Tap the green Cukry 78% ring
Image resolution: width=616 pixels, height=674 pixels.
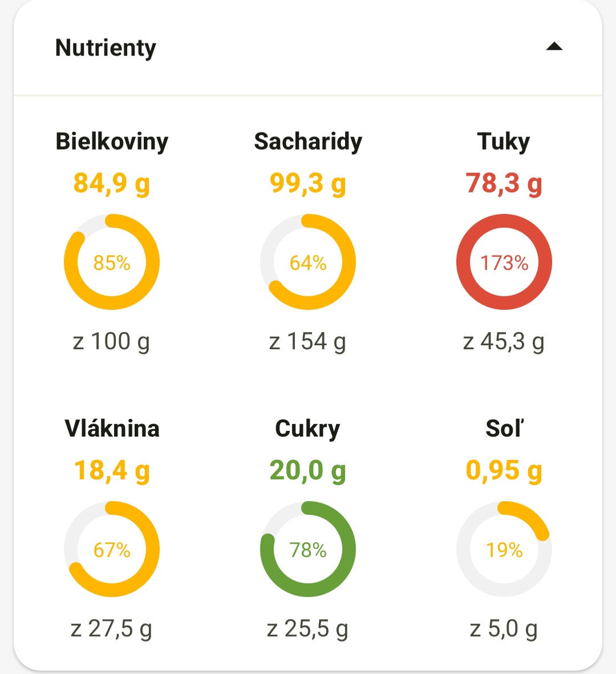point(308,550)
